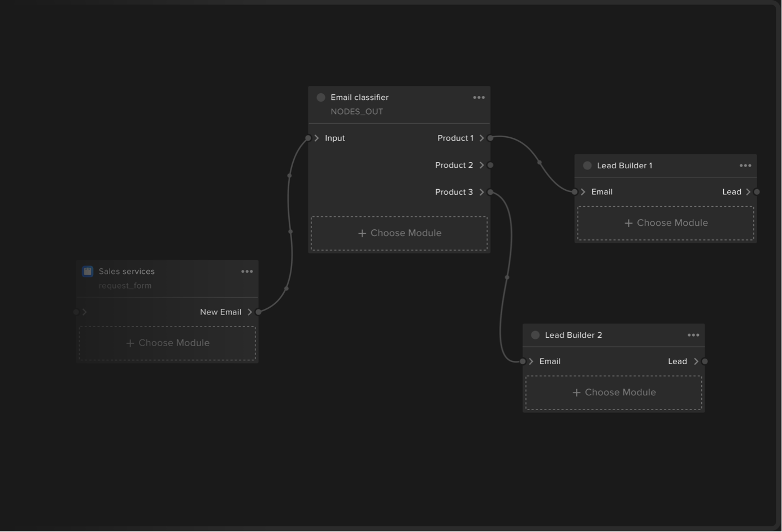Screen dimensions: 782x532
Task: Click the plus icon in Lead Builder 1 Choose Module
Action: (x=628, y=223)
